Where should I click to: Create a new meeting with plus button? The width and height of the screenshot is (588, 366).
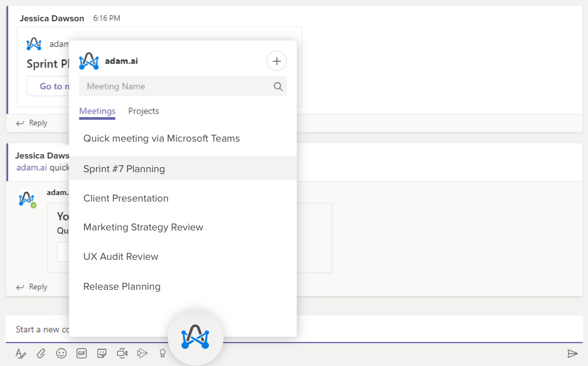point(277,61)
